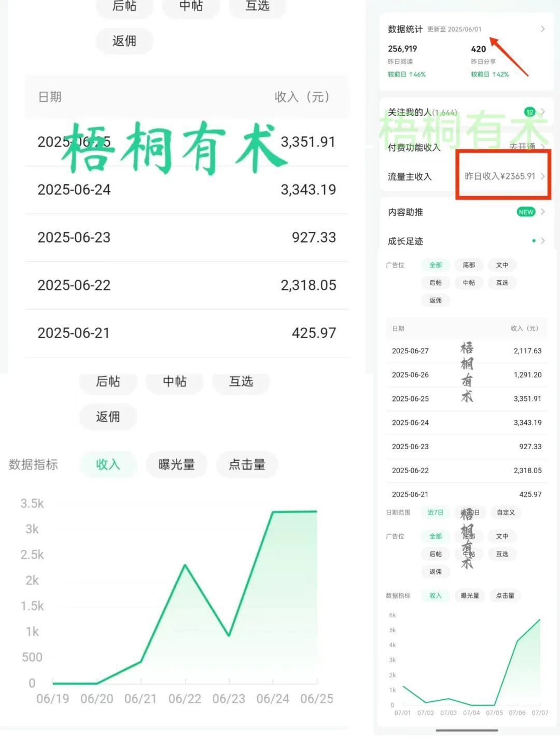Expand 成长足迹 with its right chevron
The width and height of the screenshot is (560, 747).
pyautogui.click(x=543, y=241)
